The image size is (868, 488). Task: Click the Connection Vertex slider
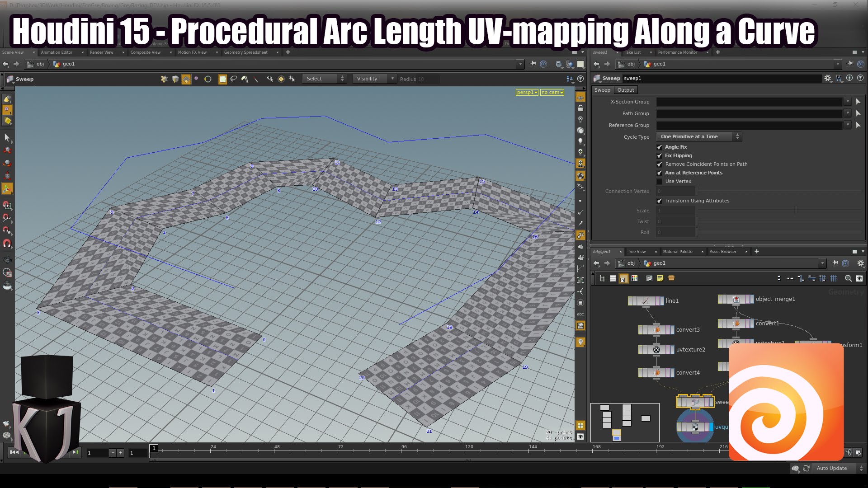coord(780,191)
